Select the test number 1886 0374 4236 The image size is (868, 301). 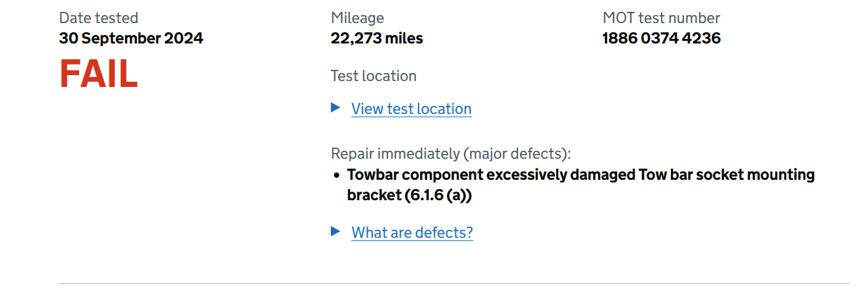coord(661,38)
